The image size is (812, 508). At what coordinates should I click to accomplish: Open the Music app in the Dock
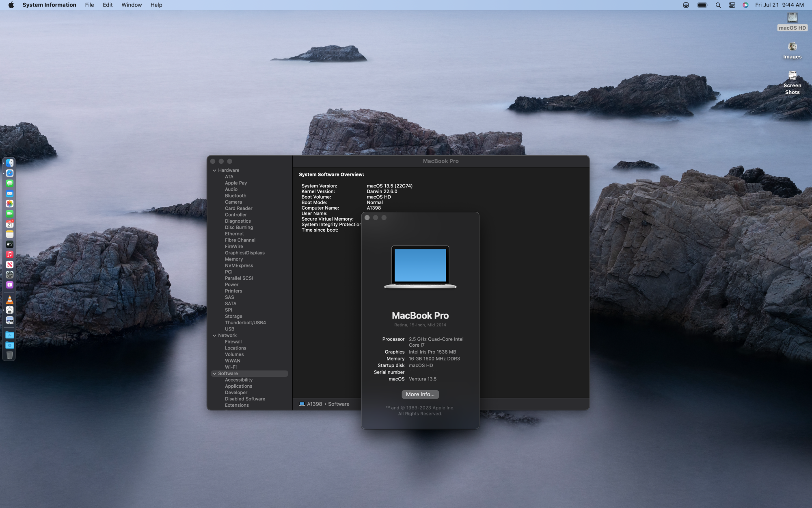10,254
